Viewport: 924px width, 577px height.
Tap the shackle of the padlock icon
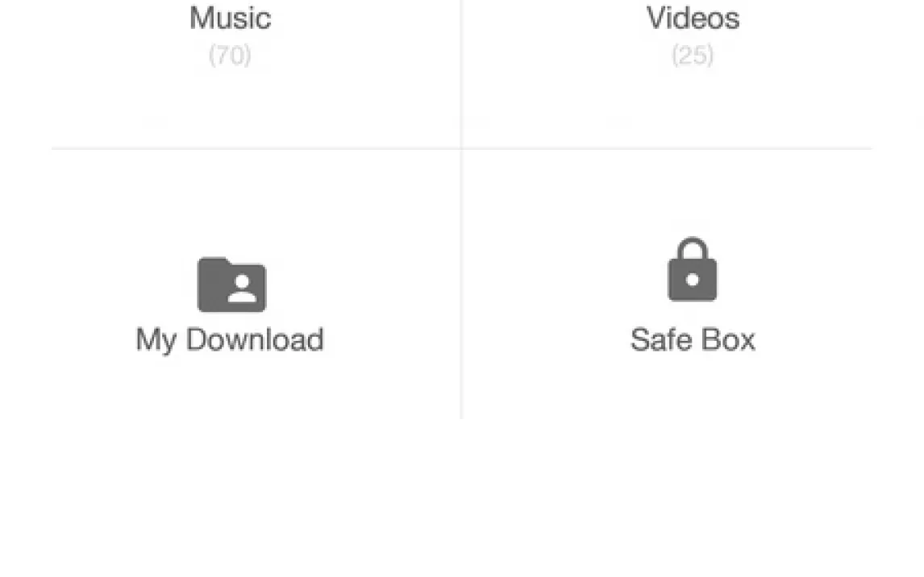pos(693,252)
